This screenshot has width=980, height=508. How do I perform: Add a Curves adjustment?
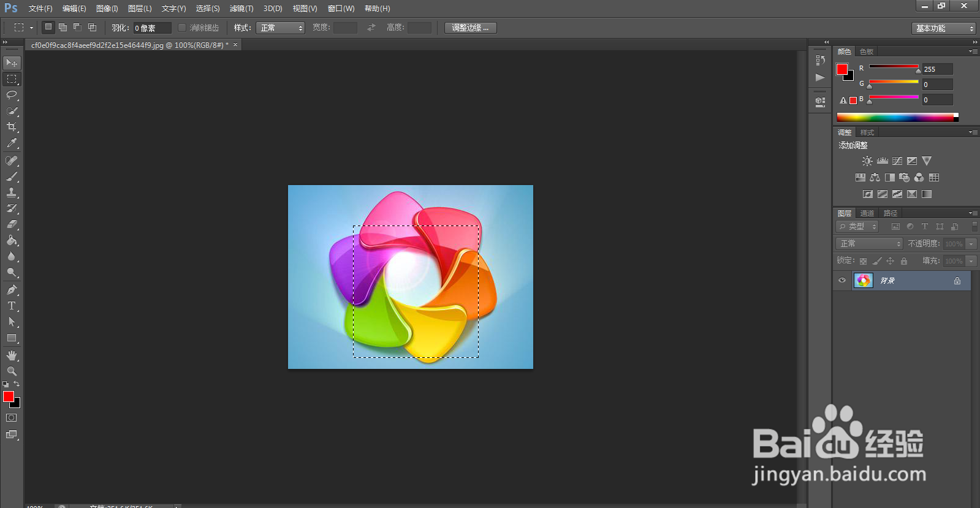(x=897, y=161)
